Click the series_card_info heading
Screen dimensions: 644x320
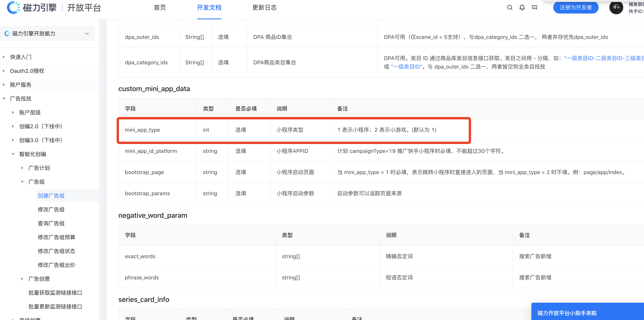(144, 299)
